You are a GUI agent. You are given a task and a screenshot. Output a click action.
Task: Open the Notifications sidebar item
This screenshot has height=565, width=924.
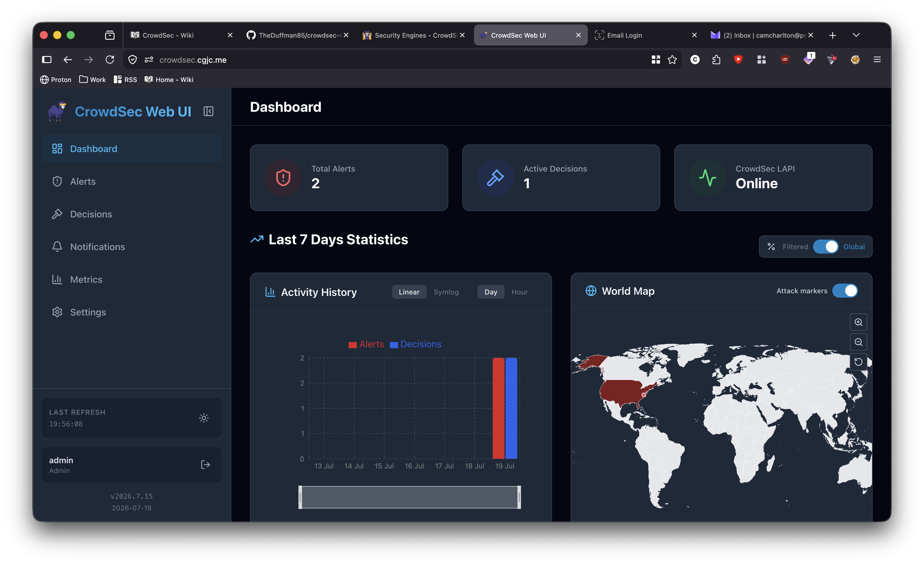[132, 247]
